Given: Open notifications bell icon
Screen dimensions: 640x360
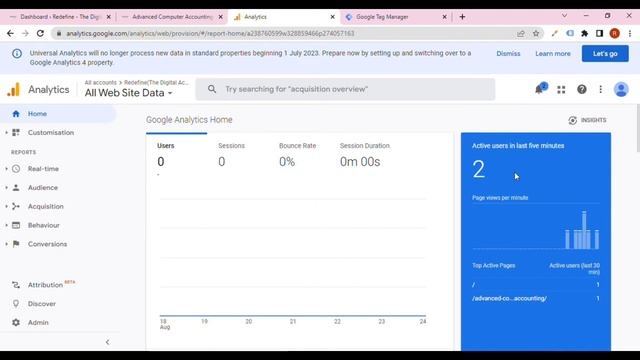Looking at the screenshot, I should (x=540, y=89).
